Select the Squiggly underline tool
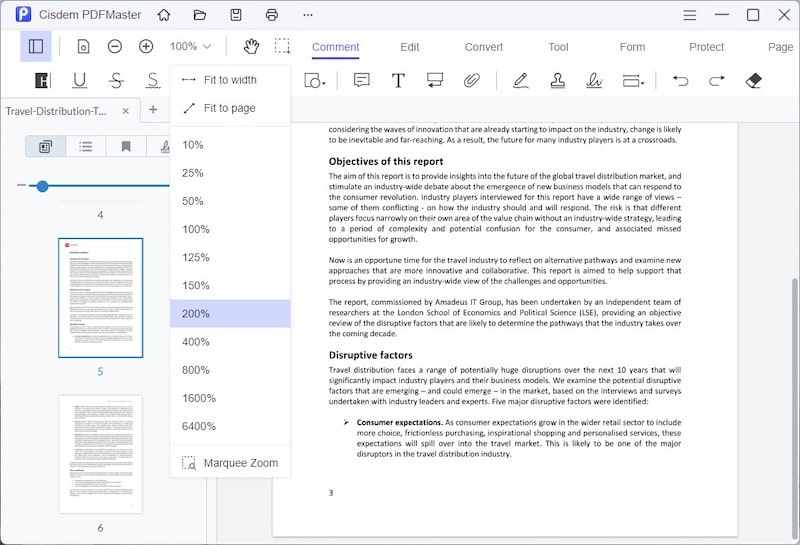Image resolution: width=800 pixels, height=545 pixels. [153, 80]
